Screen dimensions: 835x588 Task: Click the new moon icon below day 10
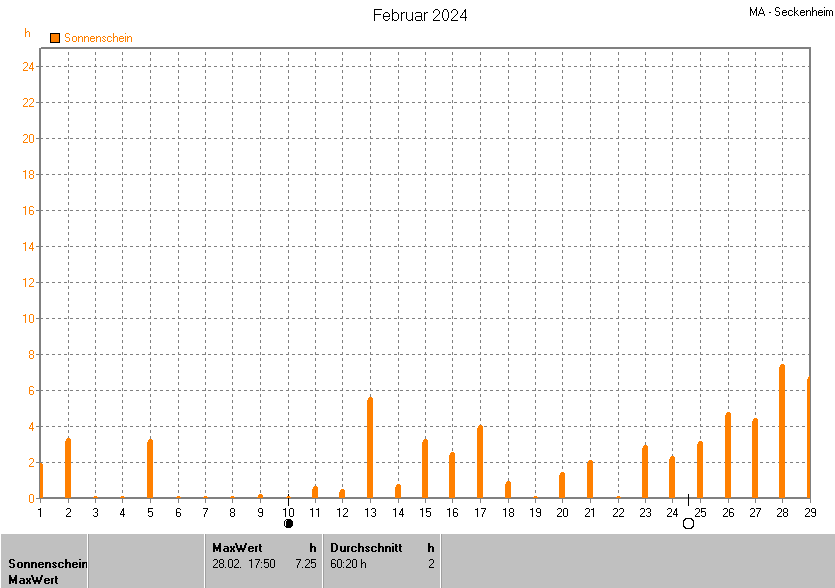(x=289, y=523)
